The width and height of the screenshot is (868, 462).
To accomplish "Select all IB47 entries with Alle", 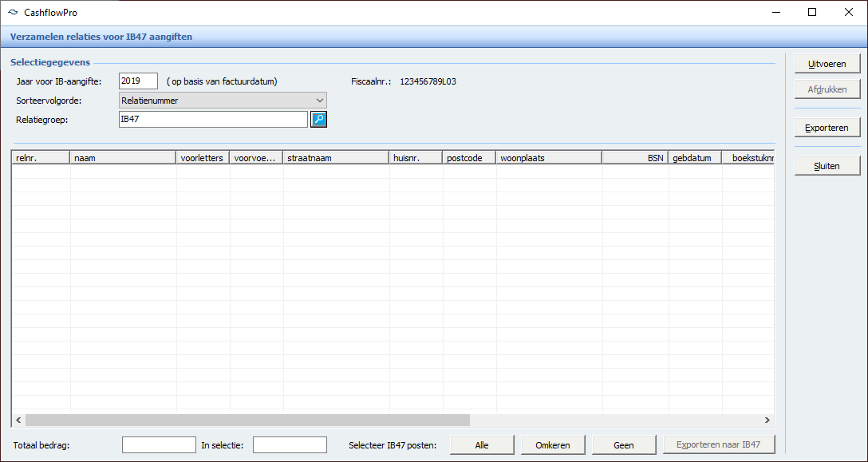I will [x=482, y=445].
